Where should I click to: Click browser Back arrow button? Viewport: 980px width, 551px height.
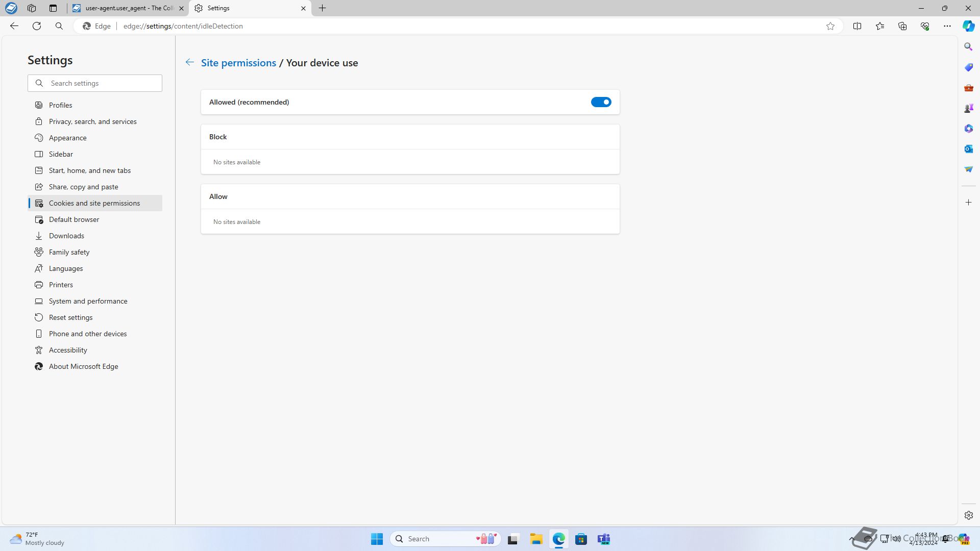click(x=14, y=26)
